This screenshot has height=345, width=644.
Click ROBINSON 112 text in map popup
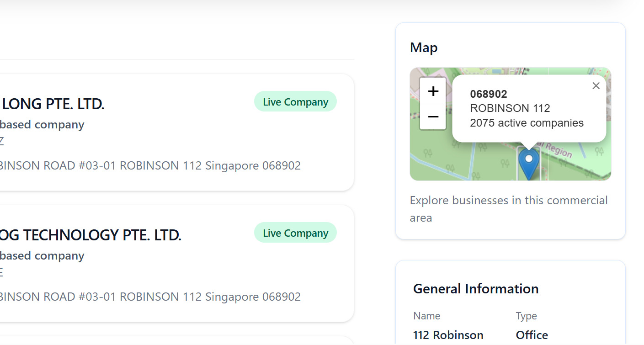510,108
